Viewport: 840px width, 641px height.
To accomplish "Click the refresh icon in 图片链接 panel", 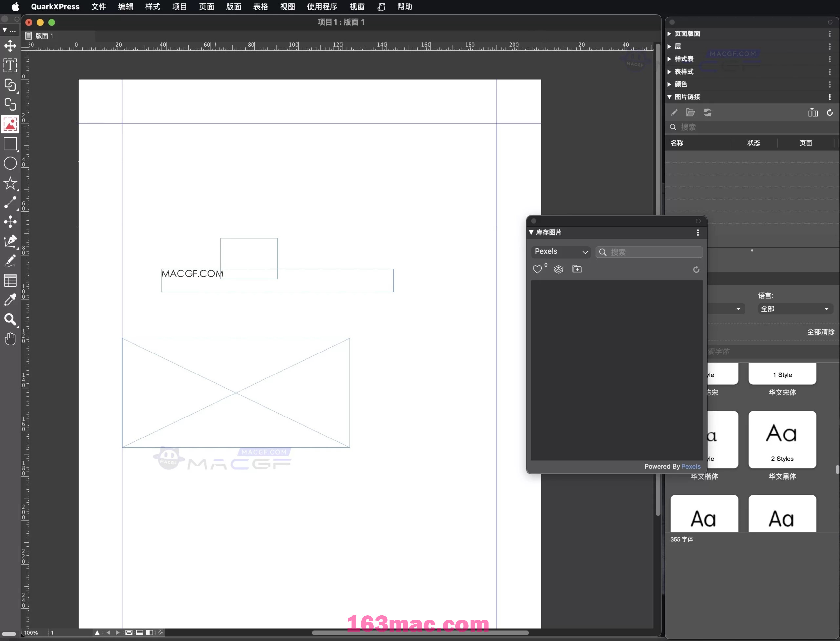I will coord(830,113).
